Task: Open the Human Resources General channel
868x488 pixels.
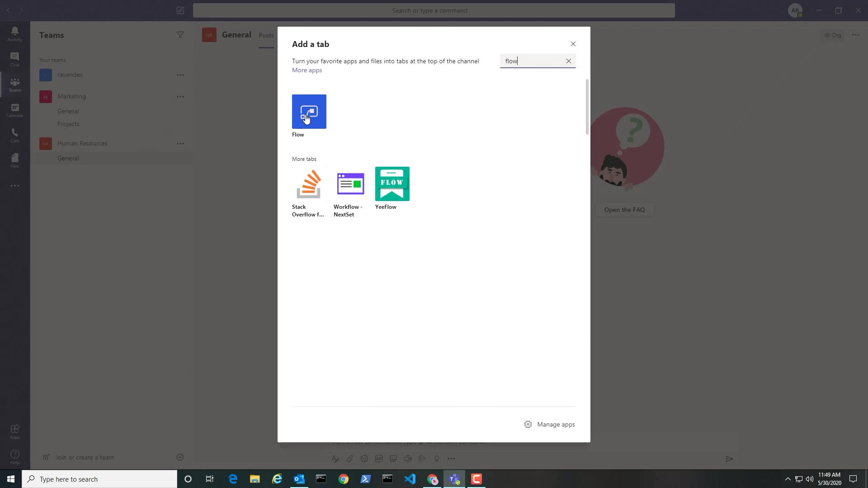Action: [68, 158]
